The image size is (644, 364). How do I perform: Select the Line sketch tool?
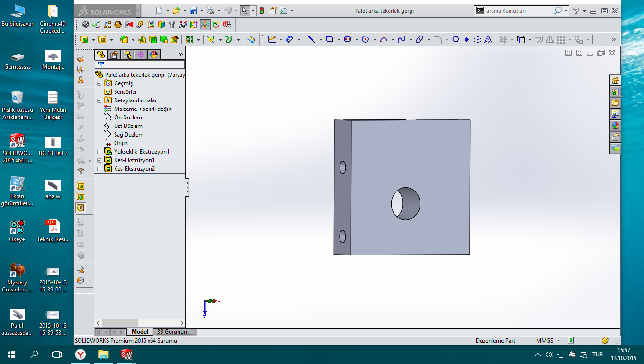point(311,40)
